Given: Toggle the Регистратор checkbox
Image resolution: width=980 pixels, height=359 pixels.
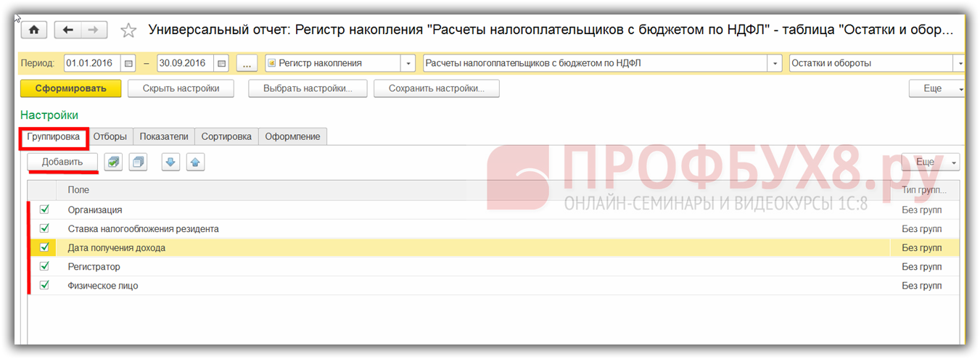Looking at the screenshot, I should tap(44, 267).
